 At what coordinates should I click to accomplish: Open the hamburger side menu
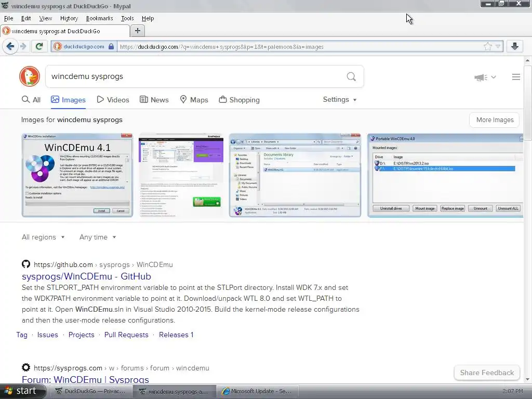click(516, 77)
